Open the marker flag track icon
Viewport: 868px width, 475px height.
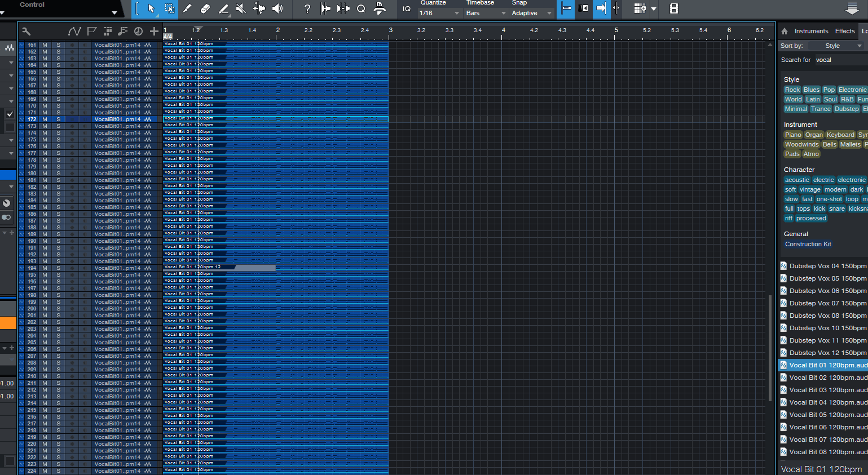point(91,32)
